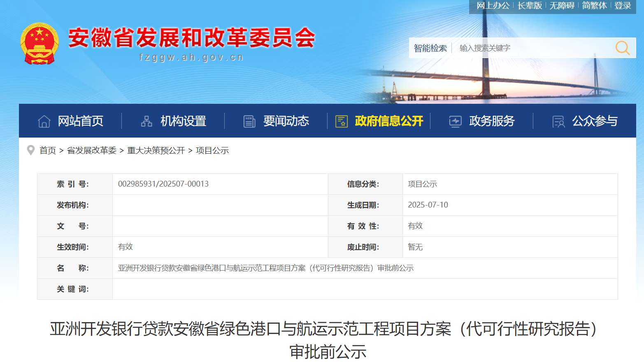Click the 智能检索 label
The height and width of the screenshot is (362, 644).
click(x=430, y=48)
